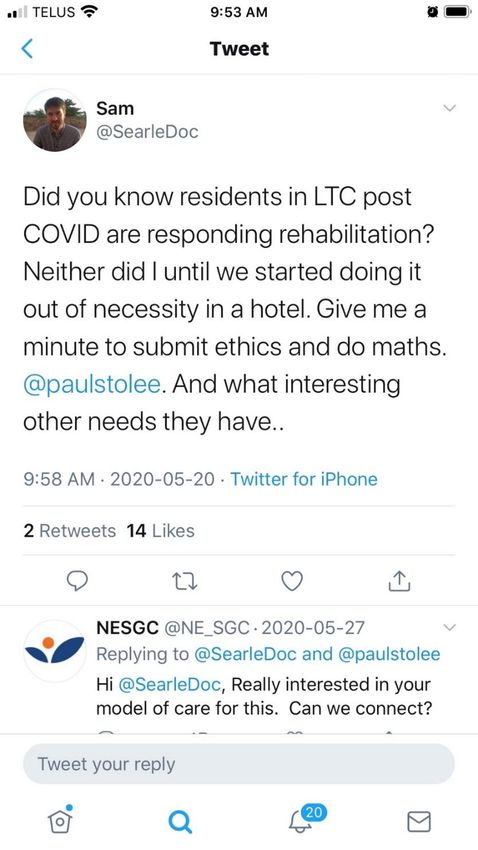Open the Search tab magnifier
Viewport: 478px width, 850px height.
[x=179, y=822]
